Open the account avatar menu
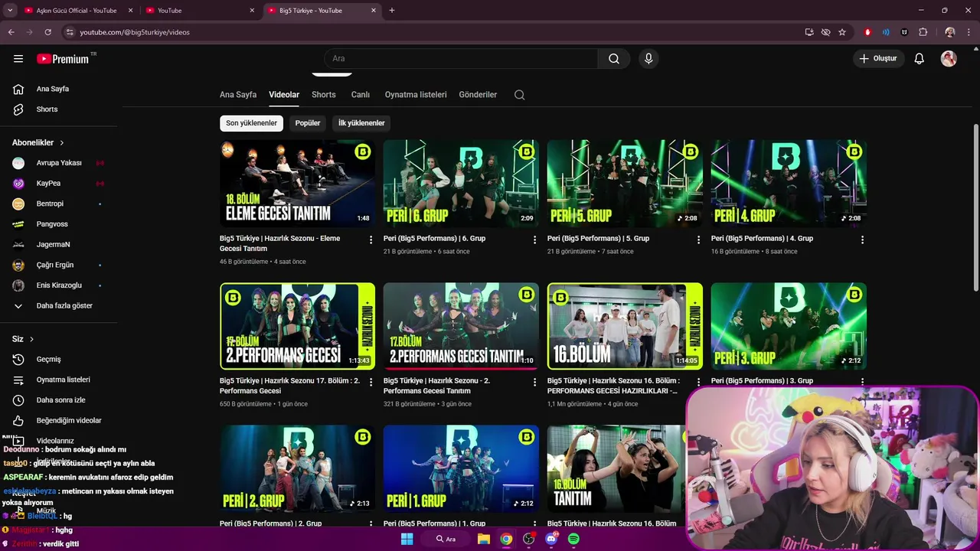Viewport: 980px width, 551px height. tap(949, 59)
